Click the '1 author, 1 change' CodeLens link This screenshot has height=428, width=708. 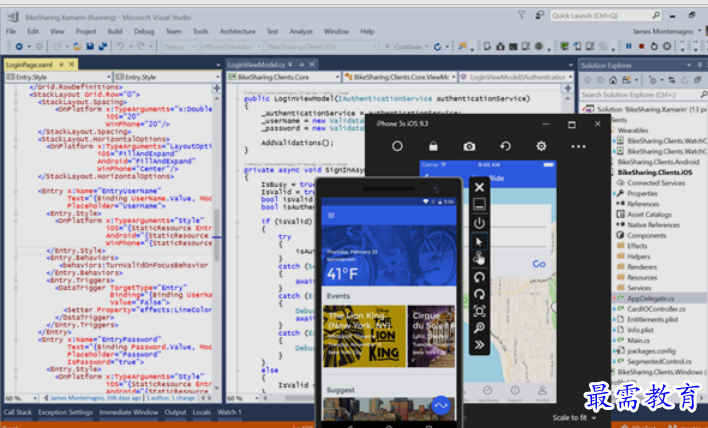click(171, 398)
